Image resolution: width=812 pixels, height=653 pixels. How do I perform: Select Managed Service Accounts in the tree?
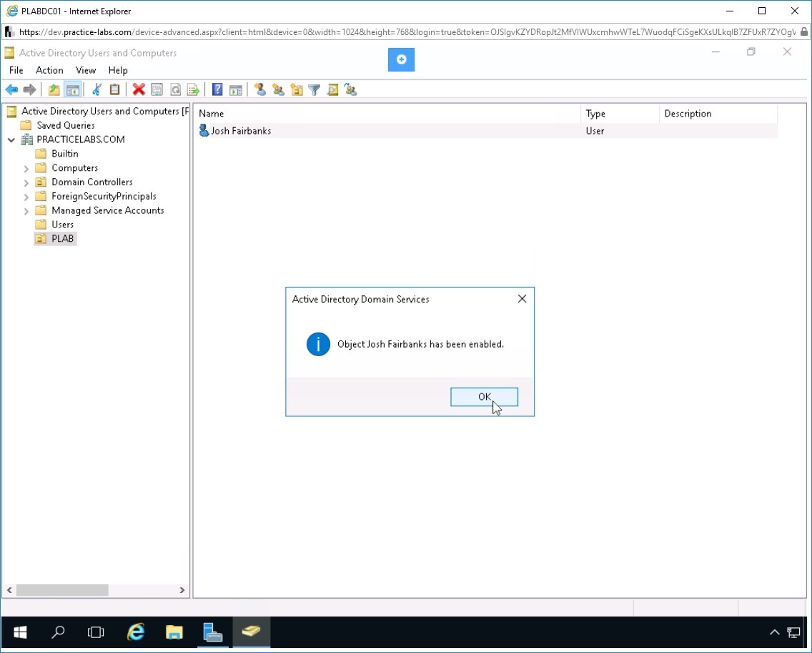point(108,210)
